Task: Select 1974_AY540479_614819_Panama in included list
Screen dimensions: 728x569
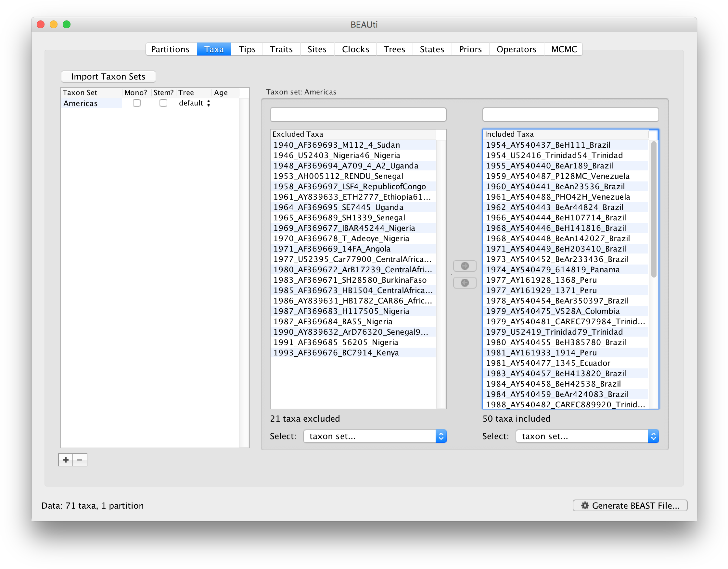Action: pos(553,269)
